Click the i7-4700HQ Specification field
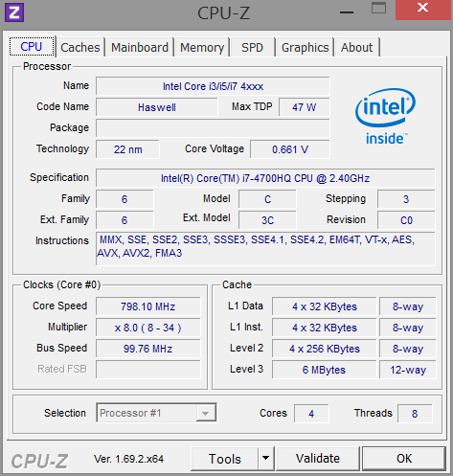The height and width of the screenshot is (476, 453). 265,178
